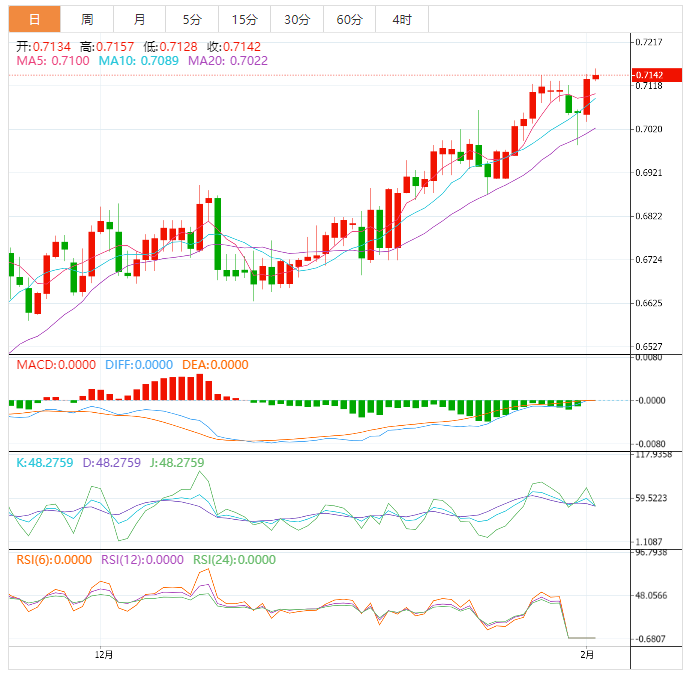Open the 月 monthly chart tab
The height and width of the screenshot is (673, 692).
point(139,19)
